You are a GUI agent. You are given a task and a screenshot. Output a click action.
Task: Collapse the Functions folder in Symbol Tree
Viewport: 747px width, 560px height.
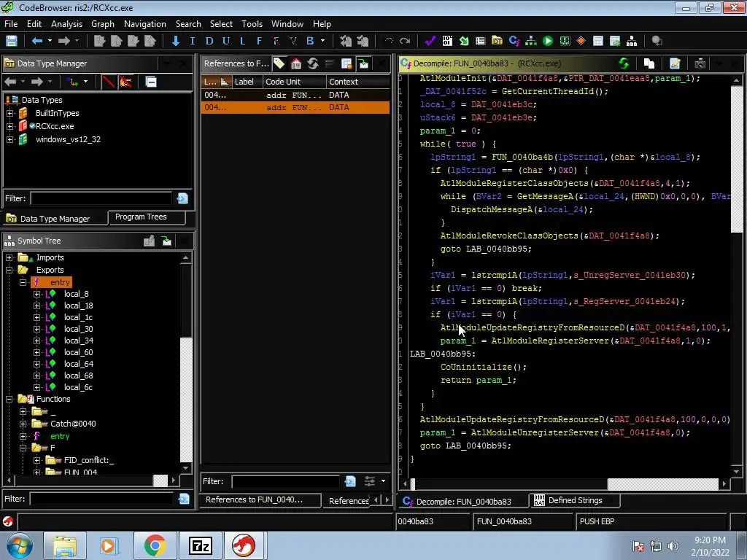click(9, 399)
